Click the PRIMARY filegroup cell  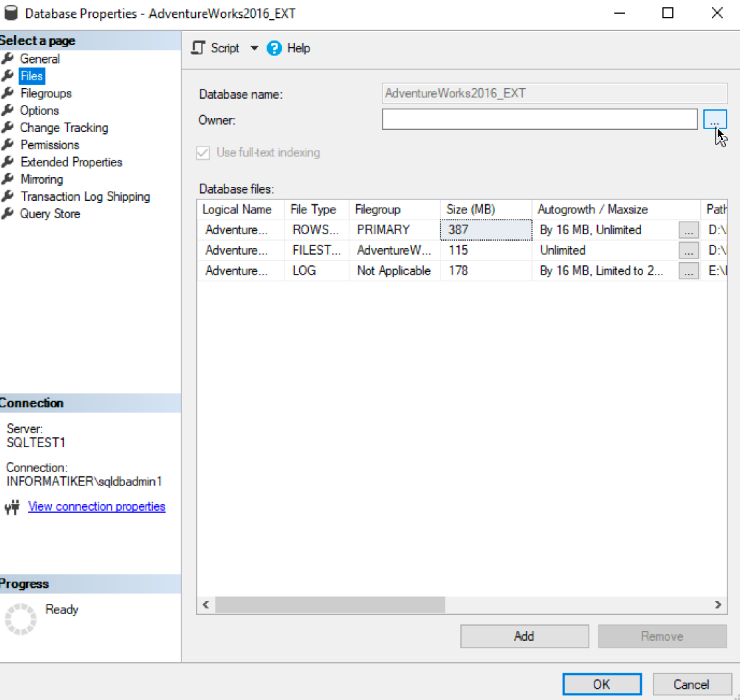(x=395, y=230)
